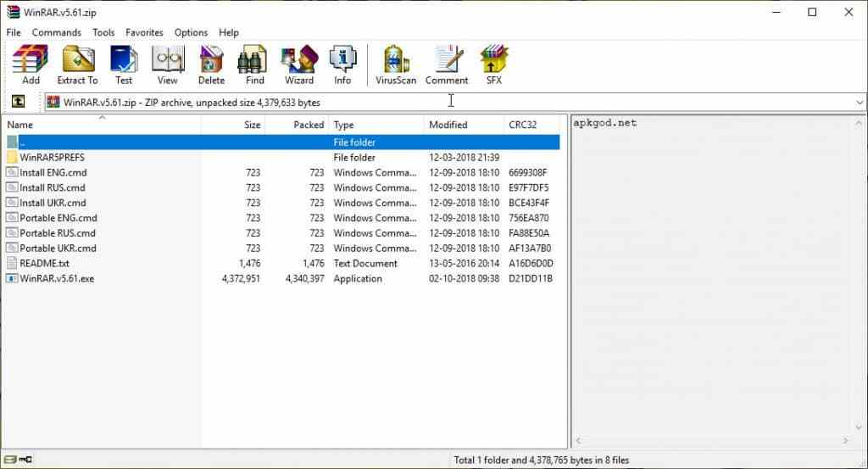Click the README.txt document icon
This screenshot has width=868, height=469.
click(12, 263)
